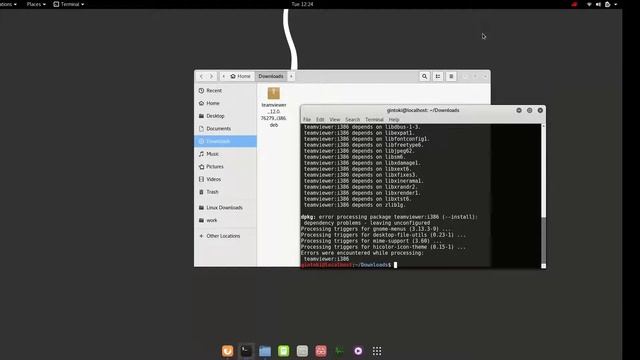Screen dimensions: 640x360
Task: Click the path bar left-scroll arrow before Home
Action: tap(224, 76)
